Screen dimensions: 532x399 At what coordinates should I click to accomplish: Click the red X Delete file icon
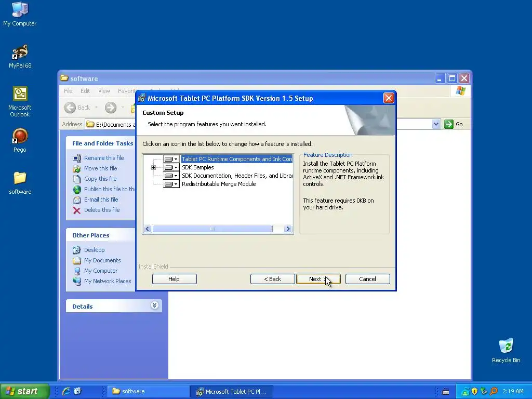pyautogui.click(x=77, y=210)
